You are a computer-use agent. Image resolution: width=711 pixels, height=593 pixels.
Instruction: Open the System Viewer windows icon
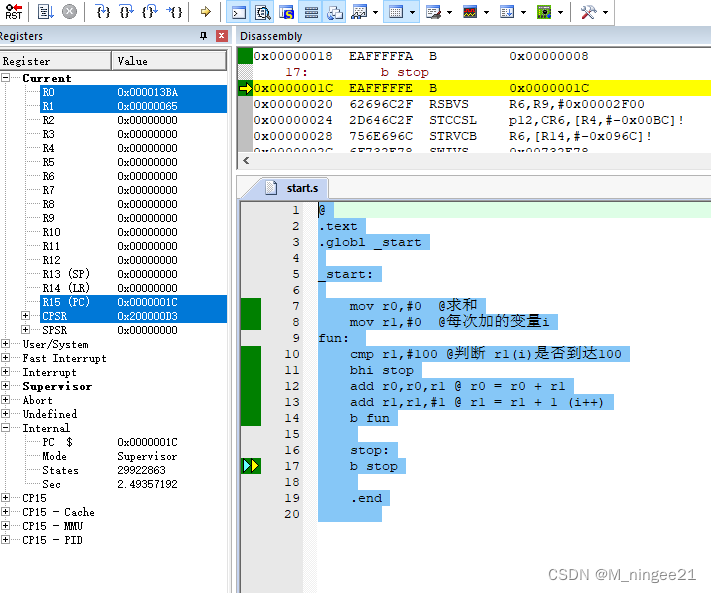click(544, 12)
